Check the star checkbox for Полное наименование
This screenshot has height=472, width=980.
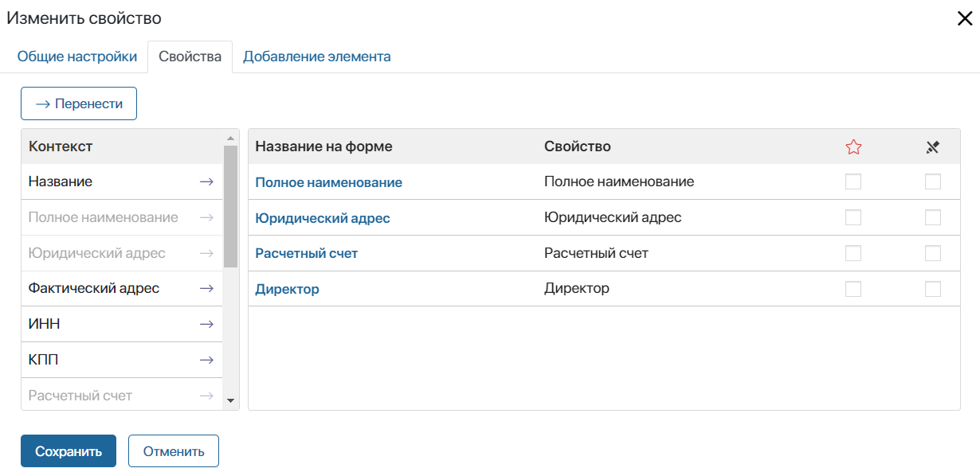click(x=853, y=182)
